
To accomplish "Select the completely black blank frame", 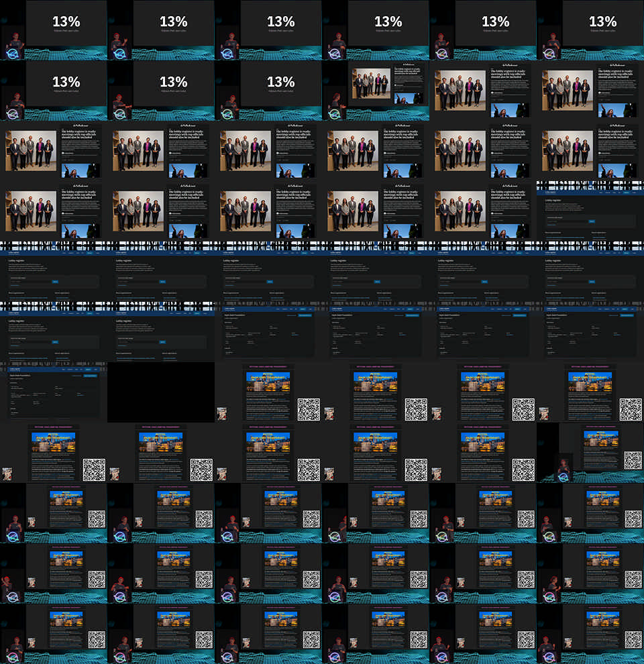I will tap(161, 392).
